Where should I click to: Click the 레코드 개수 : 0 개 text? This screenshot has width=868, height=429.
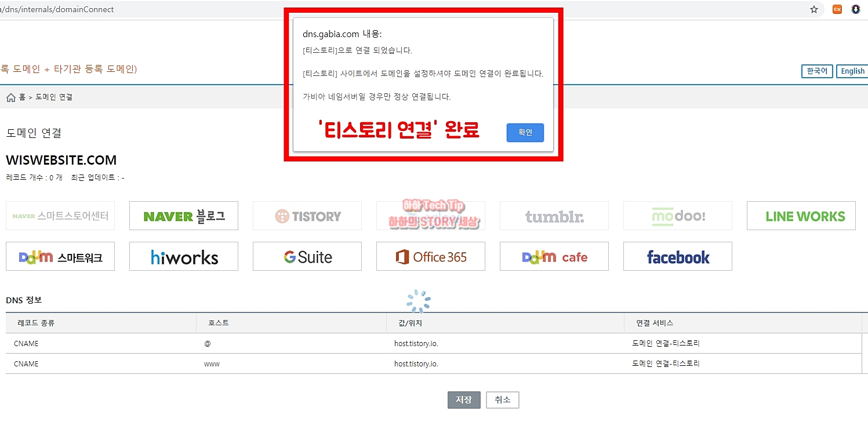point(34,177)
